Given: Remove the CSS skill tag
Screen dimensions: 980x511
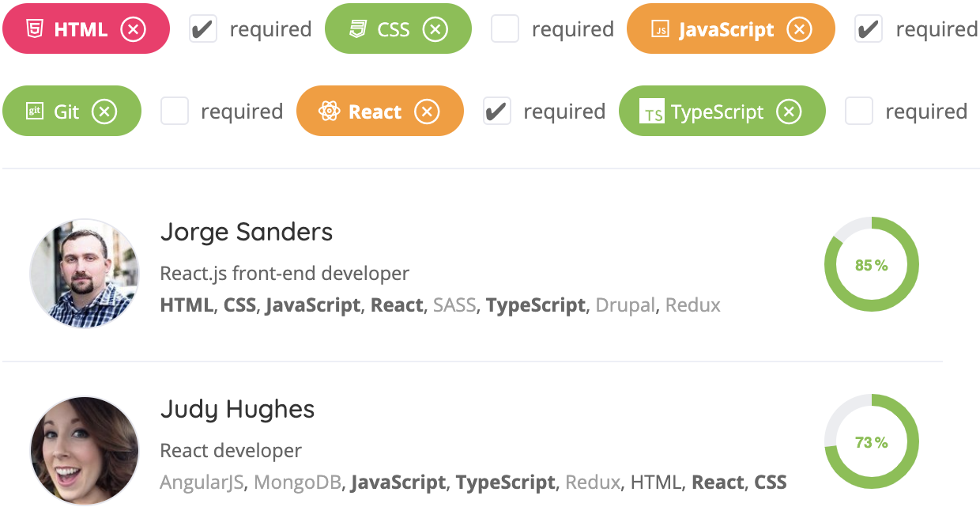Looking at the screenshot, I should coord(435,29).
